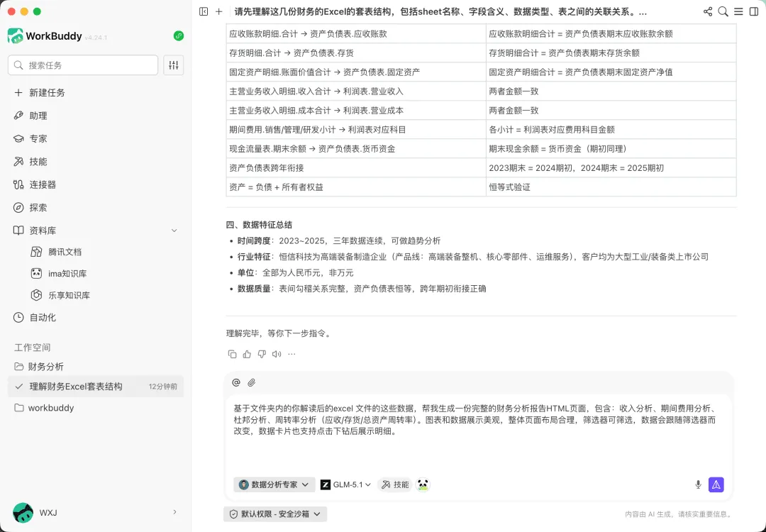
Task: Select the 理解财务Excel套表结构 task
Action: coord(96,387)
